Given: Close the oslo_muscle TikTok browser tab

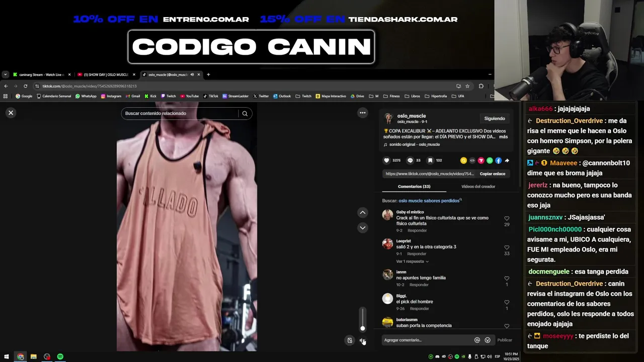Looking at the screenshot, I should [199, 74].
